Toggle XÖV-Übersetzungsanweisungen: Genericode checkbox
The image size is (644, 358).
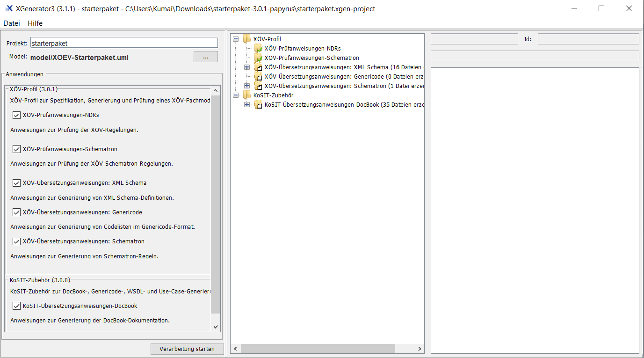(x=16, y=212)
